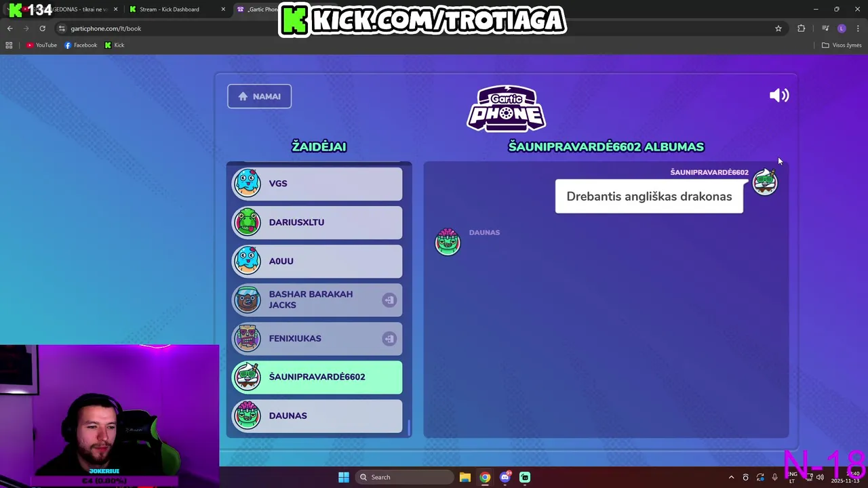Click the left-game icon on BASHAR BARAKAH row
The width and height of the screenshot is (868, 488).
point(389,300)
